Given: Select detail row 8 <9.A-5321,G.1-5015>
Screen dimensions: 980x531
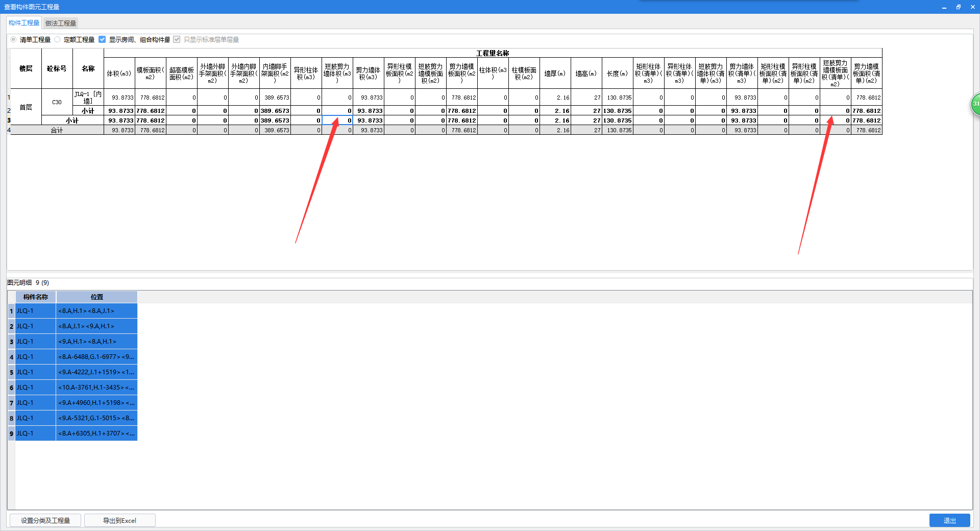Looking at the screenshot, I should point(76,418).
